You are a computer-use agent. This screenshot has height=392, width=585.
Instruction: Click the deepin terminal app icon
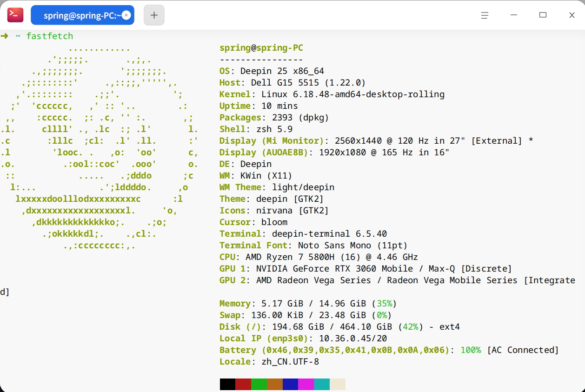click(15, 15)
